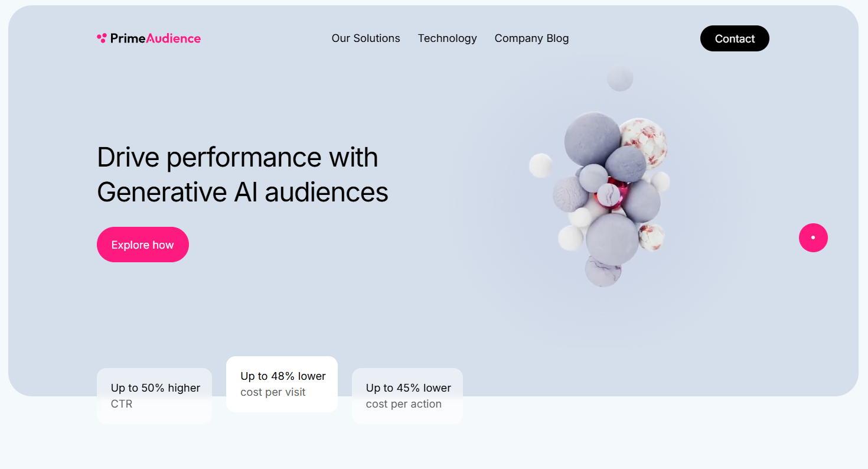The image size is (868, 469).
Task: Open the Our Solutions menu item
Action: click(366, 38)
